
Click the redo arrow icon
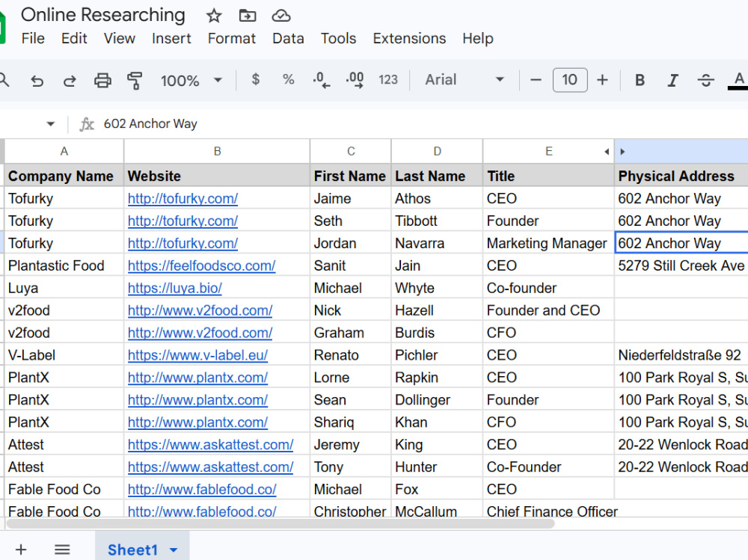[x=70, y=81]
